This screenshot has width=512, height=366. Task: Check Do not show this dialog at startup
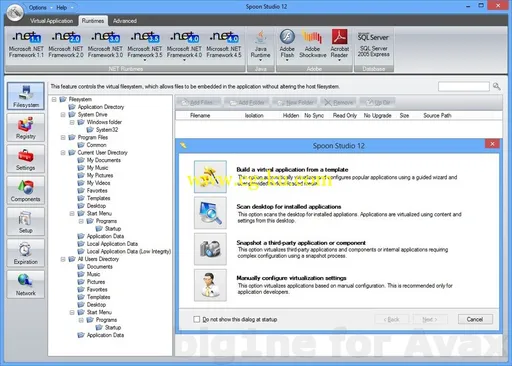[x=197, y=319]
